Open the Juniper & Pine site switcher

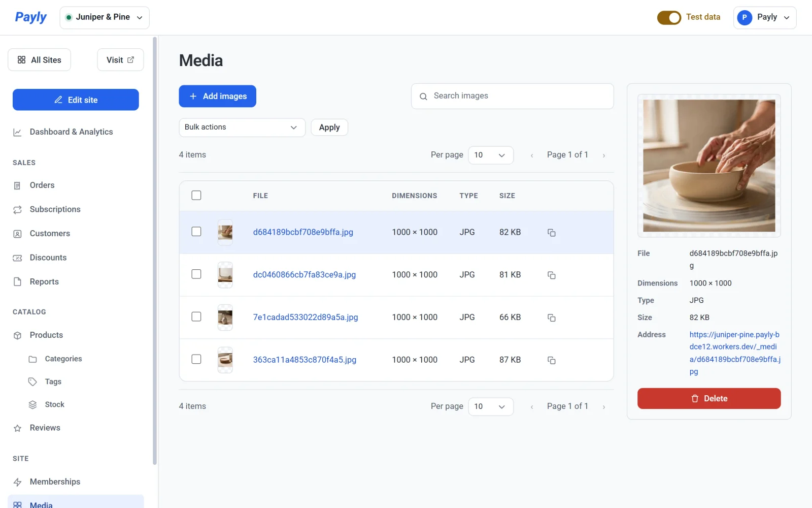[105, 18]
